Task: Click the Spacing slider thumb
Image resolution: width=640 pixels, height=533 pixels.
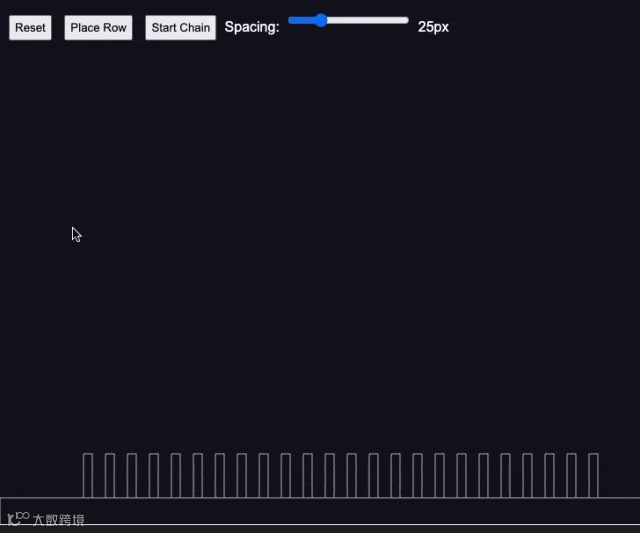Action: coord(321,20)
